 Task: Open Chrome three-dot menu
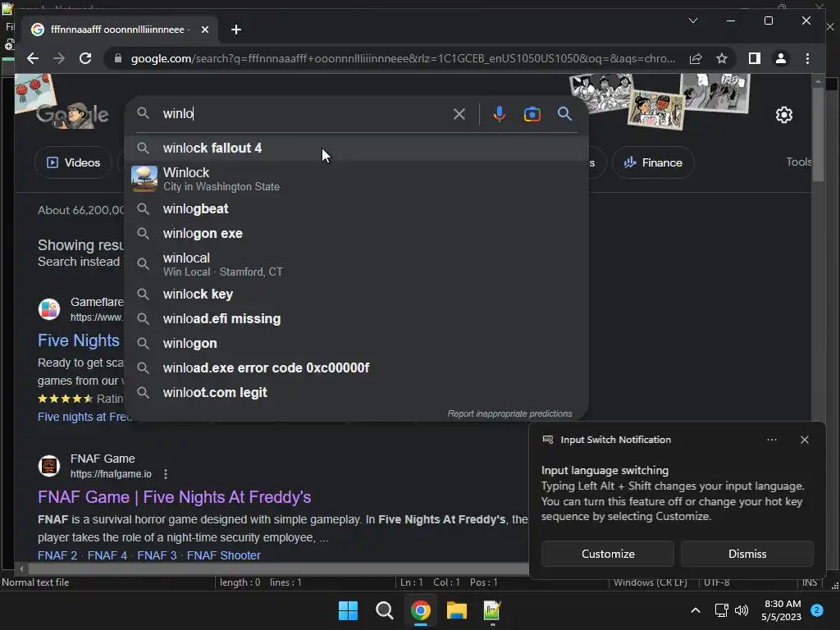tap(807, 58)
